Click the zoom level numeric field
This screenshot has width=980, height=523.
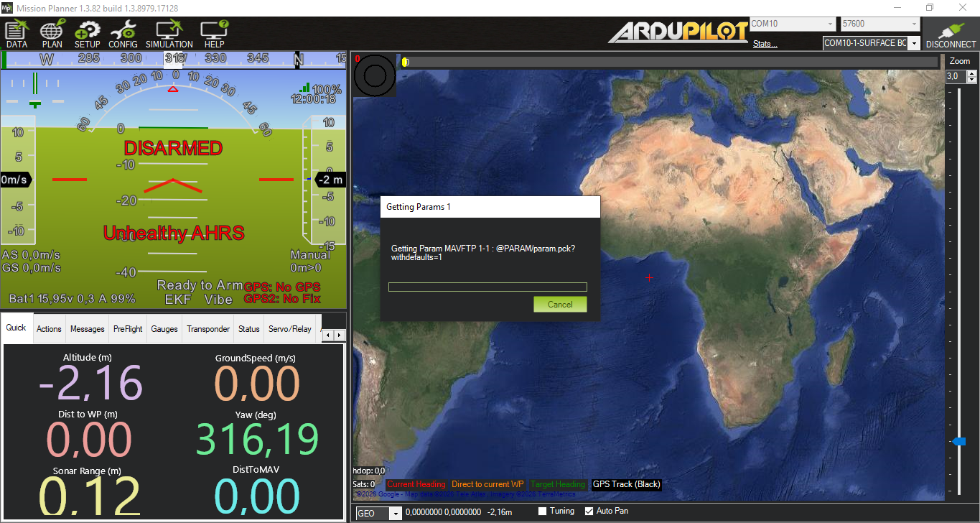coord(953,76)
